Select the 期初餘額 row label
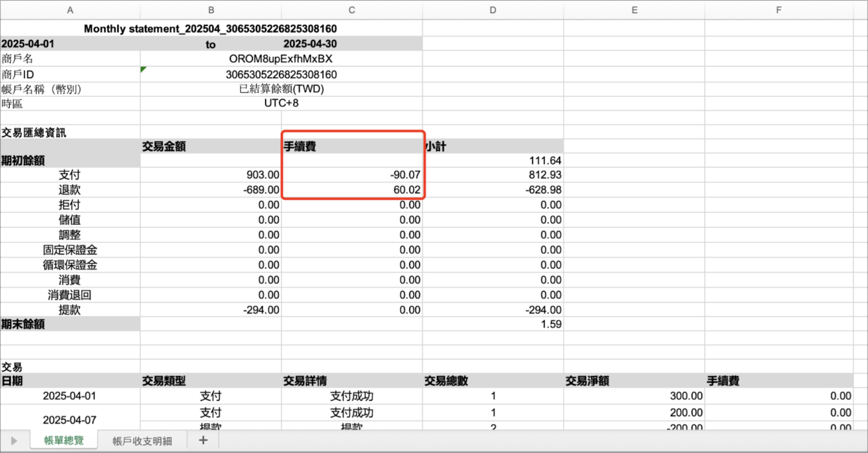Image resolution: width=868 pixels, height=453 pixels. [70, 161]
